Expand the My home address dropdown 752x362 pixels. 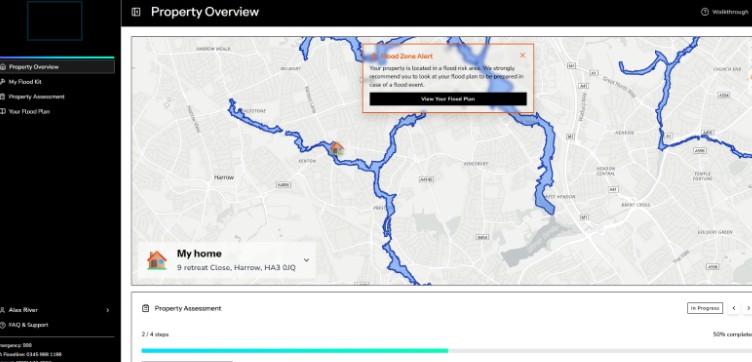pyautogui.click(x=306, y=260)
